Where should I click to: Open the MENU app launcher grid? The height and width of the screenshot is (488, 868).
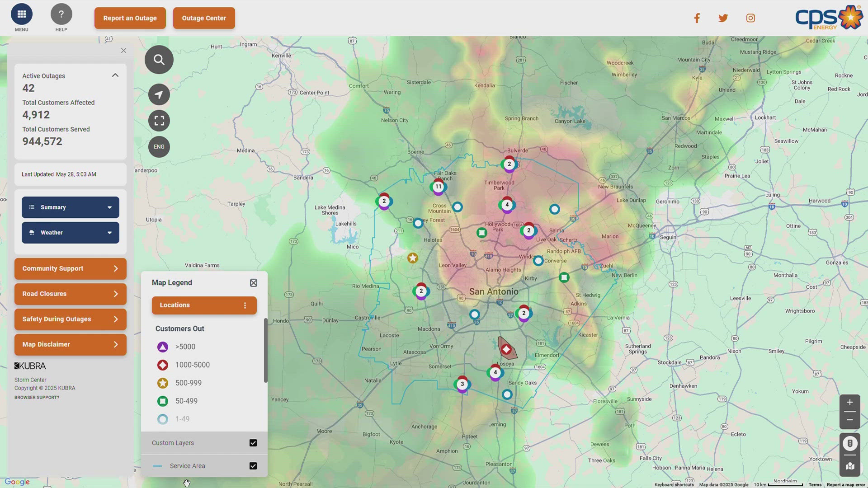point(21,14)
